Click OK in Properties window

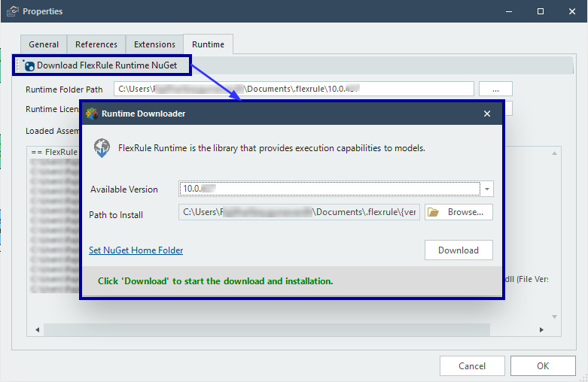click(x=543, y=366)
